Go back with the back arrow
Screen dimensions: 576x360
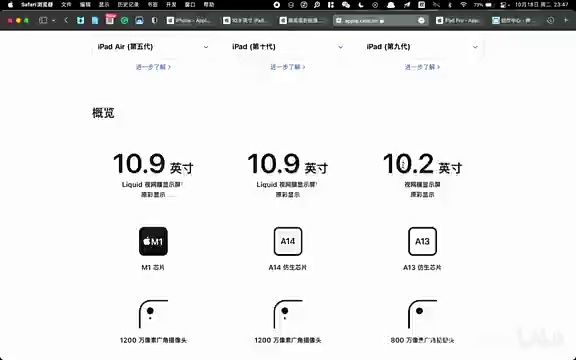66,21
